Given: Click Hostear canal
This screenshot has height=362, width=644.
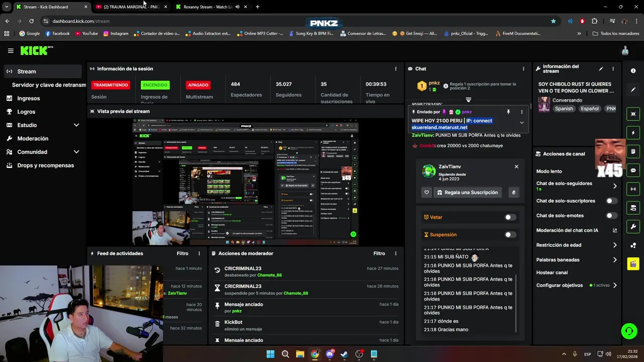Looking at the screenshot, I should pyautogui.click(x=552, y=273).
